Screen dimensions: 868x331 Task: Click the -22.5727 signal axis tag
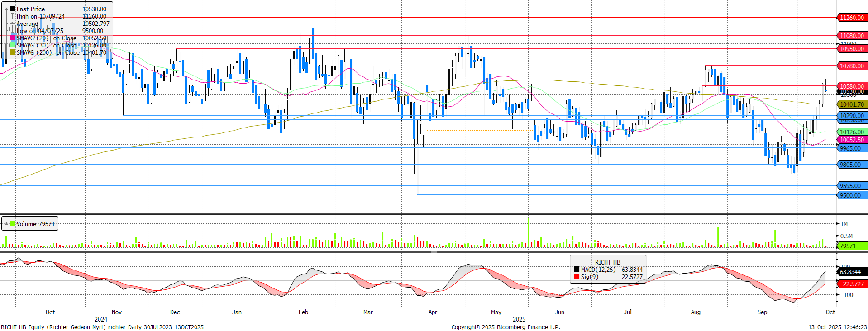click(x=852, y=284)
